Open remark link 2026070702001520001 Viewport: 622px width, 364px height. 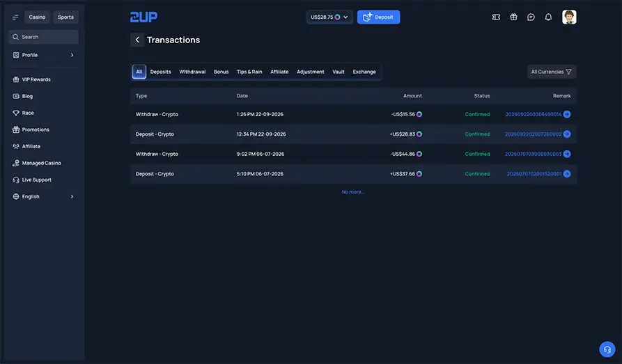coord(534,174)
